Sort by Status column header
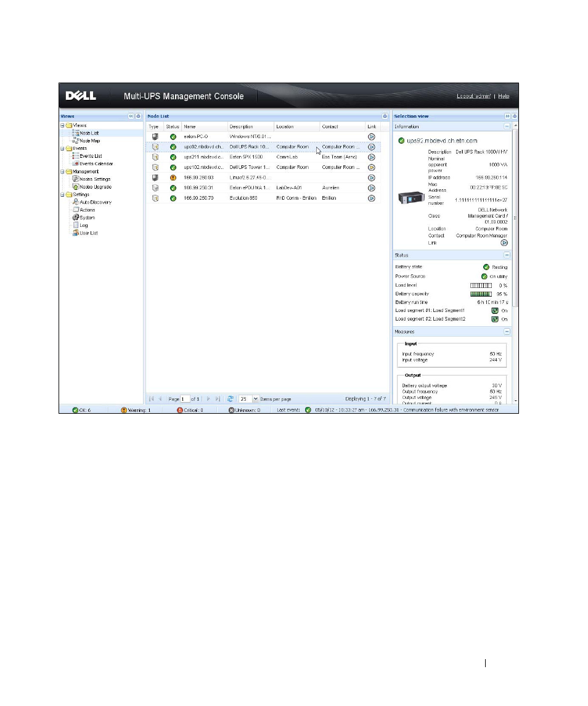588x706 pixels. click(173, 127)
